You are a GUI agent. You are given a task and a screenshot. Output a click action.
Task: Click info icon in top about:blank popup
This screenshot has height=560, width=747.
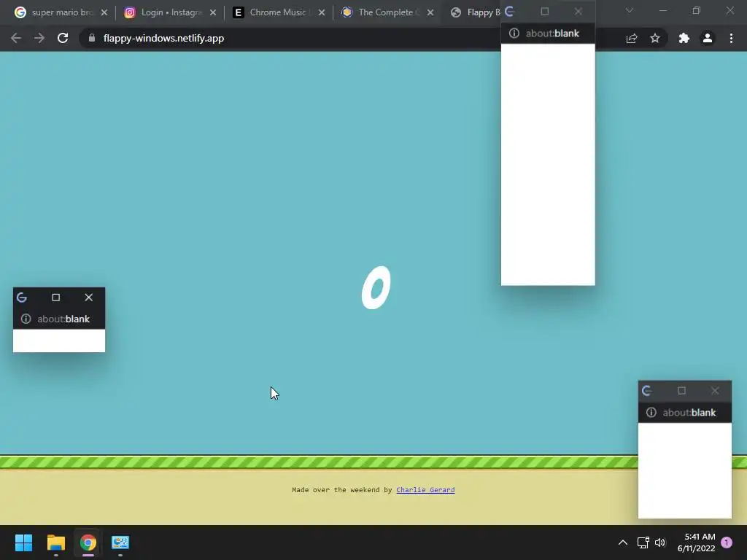click(x=514, y=33)
